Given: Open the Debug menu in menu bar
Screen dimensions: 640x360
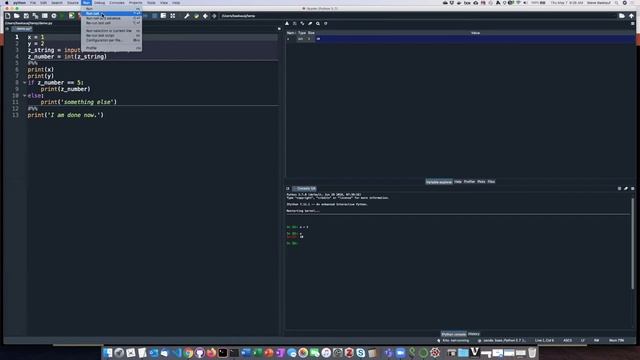Looking at the screenshot, I should tap(99, 3).
